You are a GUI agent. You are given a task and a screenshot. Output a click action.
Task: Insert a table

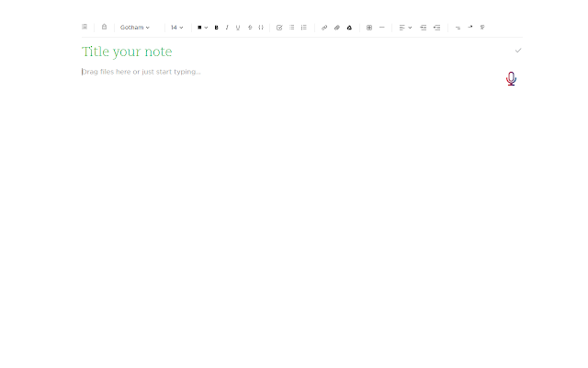click(369, 28)
